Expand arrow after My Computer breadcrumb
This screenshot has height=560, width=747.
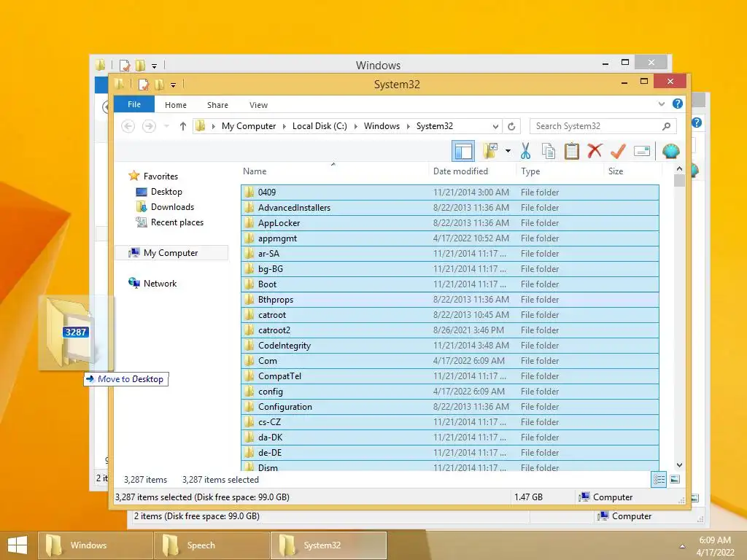285,126
